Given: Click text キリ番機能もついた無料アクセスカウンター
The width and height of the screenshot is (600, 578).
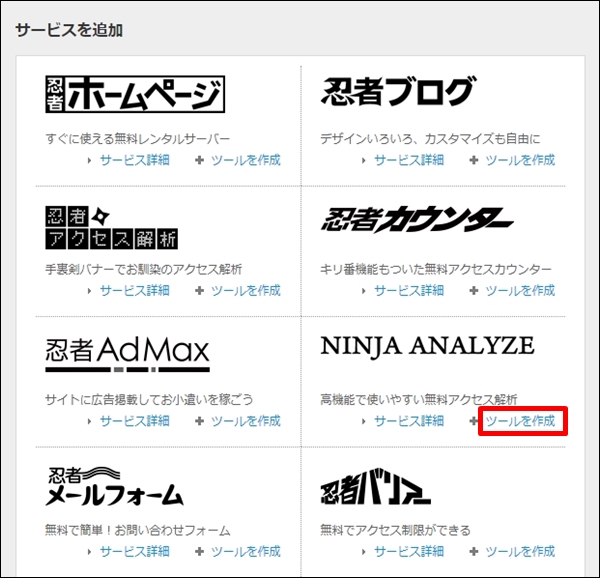Looking at the screenshot, I should coord(436,269).
